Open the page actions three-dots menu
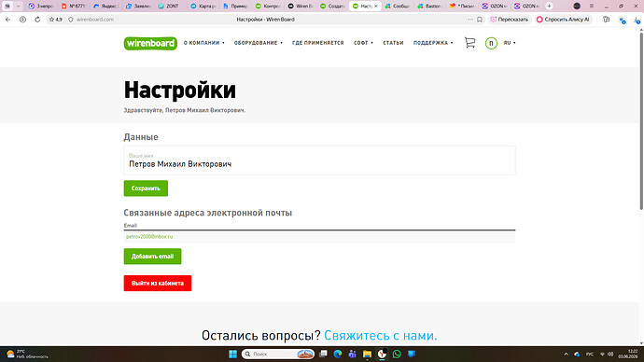The width and height of the screenshot is (644, 362). (469, 20)
